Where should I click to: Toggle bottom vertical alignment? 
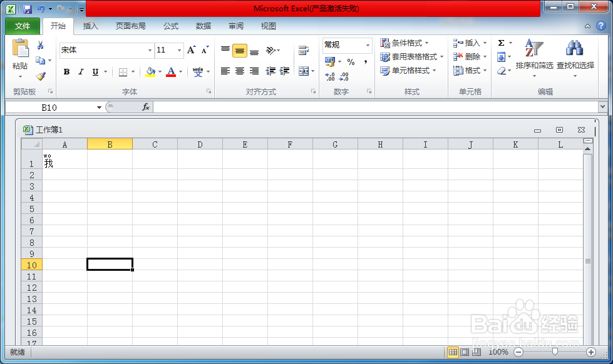pyautogui.click(x=254, y=51)
